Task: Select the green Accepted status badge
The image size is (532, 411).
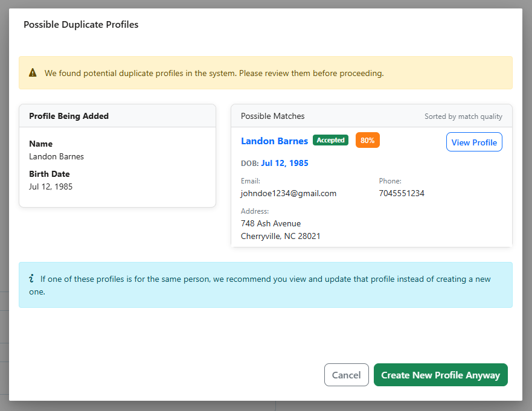Action: [330, 140]
